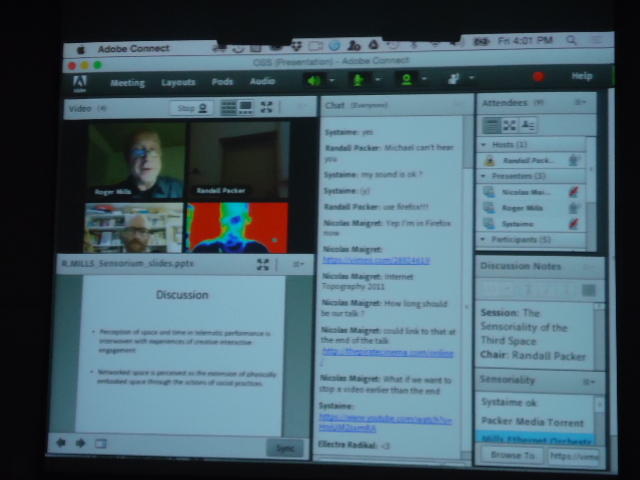640x480 pixels.
Task: Click Roger Mills' microphone status icon
Action: click(574, 208)
